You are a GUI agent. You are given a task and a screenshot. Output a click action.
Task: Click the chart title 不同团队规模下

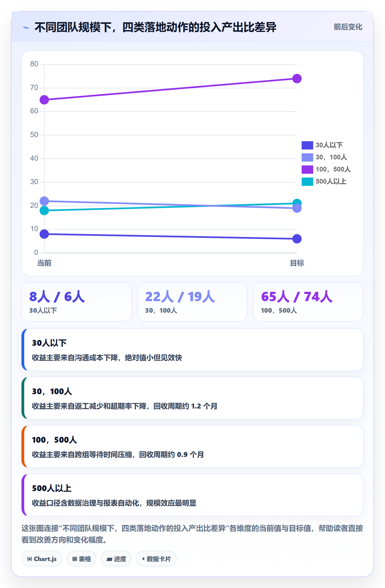155,27
